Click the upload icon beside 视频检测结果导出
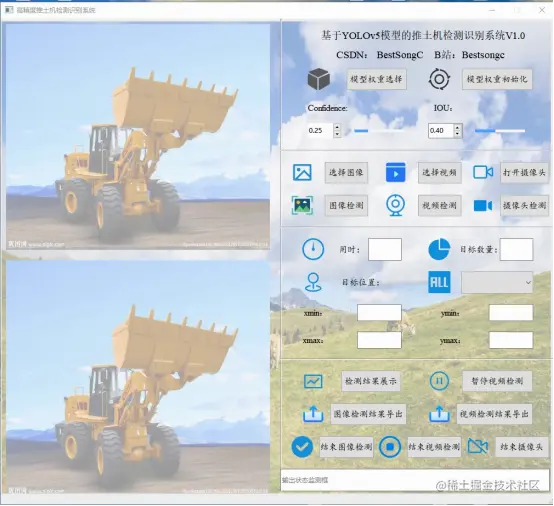This screenshot has height=506, width=554. 439,414
